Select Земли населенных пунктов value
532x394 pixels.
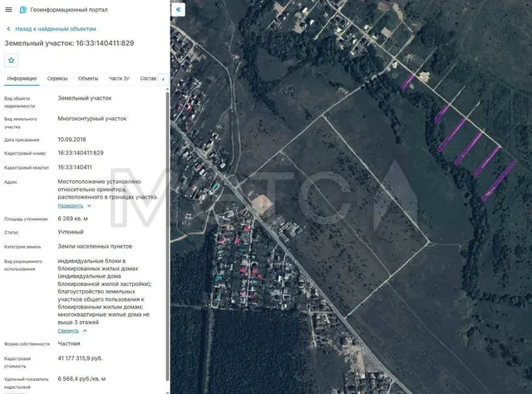(95, 246)
